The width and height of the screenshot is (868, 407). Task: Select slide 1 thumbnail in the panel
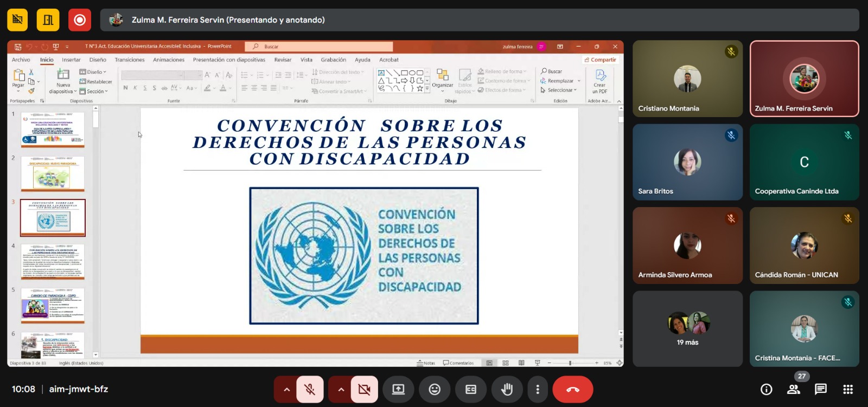tap(53, 130)
